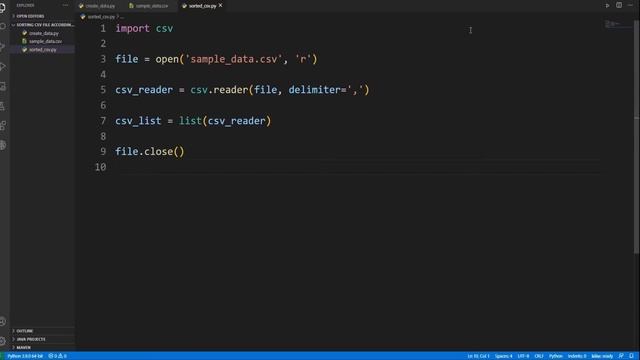The height and width of the screenshot is (360, 640).
Task: Click the vertical editor scrollbar
Action: [637, 137]
